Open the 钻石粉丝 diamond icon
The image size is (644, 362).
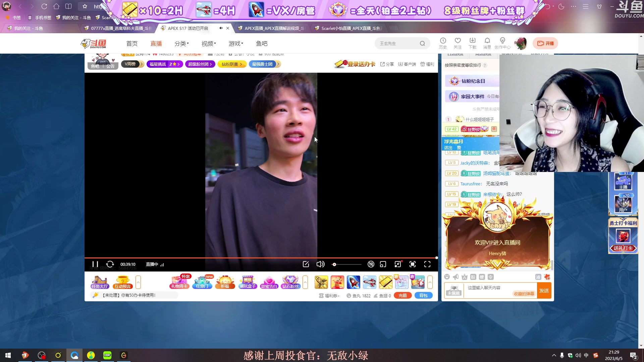tap(290, 282)
